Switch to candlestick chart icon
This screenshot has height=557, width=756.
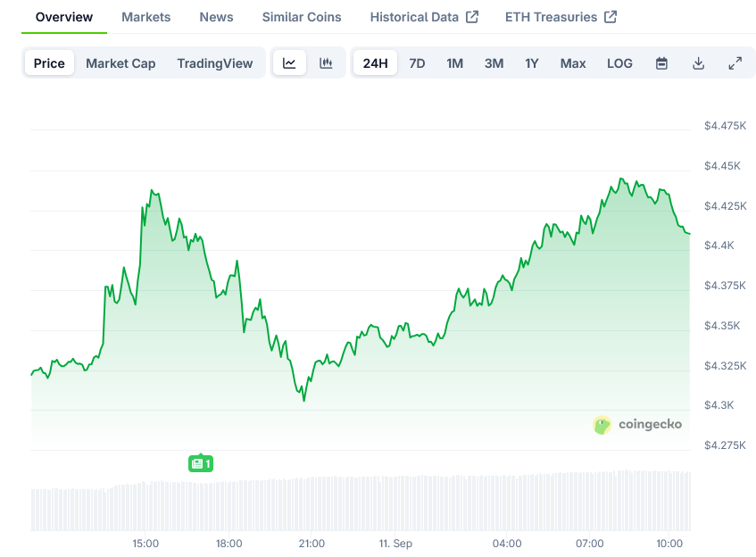click(x=326, y=63)
